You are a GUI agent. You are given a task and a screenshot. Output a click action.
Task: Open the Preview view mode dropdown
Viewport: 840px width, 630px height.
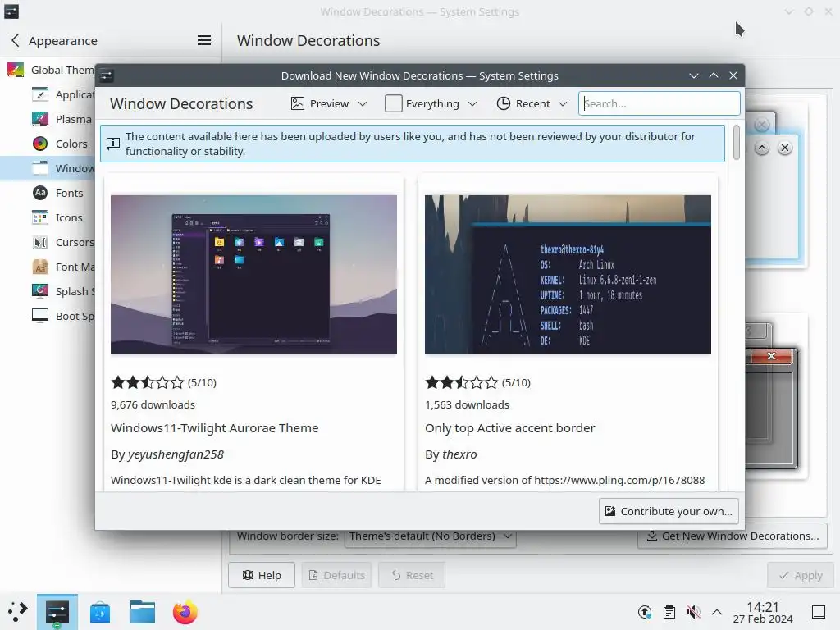(329, 103)
